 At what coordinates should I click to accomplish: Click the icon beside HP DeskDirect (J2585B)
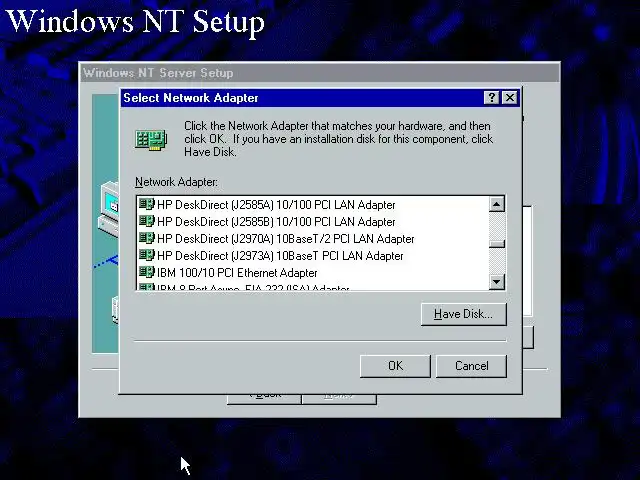pyautogui.click(x=147, y=221)
